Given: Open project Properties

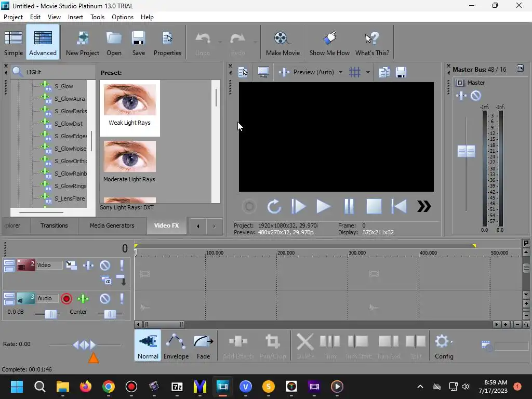Looking at the screenshot, I should click(167, 43).
